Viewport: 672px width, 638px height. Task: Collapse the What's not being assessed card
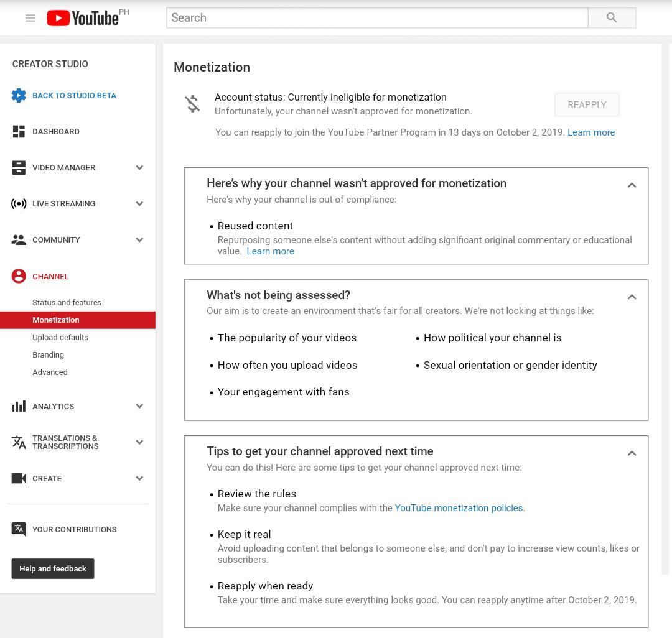pyautogui.click(x=632, y=297)
